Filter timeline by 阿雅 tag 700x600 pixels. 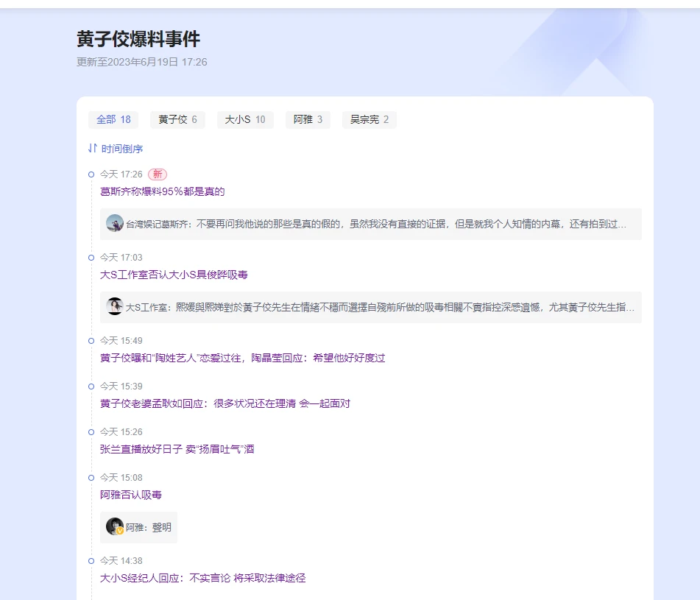[x=308, y=119]
